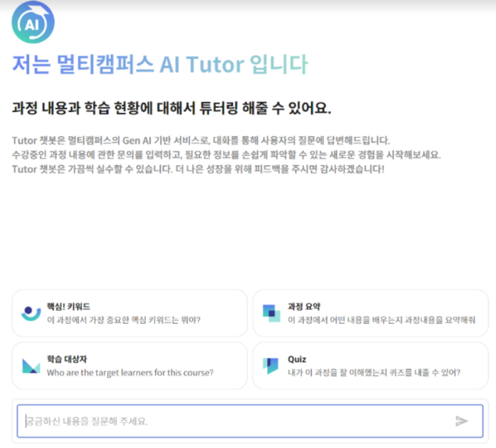Click the 학습 대상자 card icon

click(30, 366)
